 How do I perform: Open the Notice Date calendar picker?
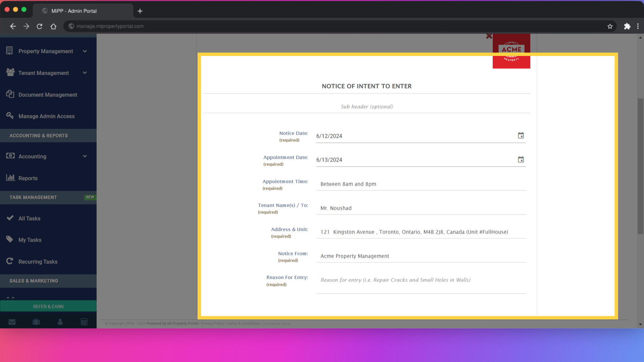[x=521, y=135]
